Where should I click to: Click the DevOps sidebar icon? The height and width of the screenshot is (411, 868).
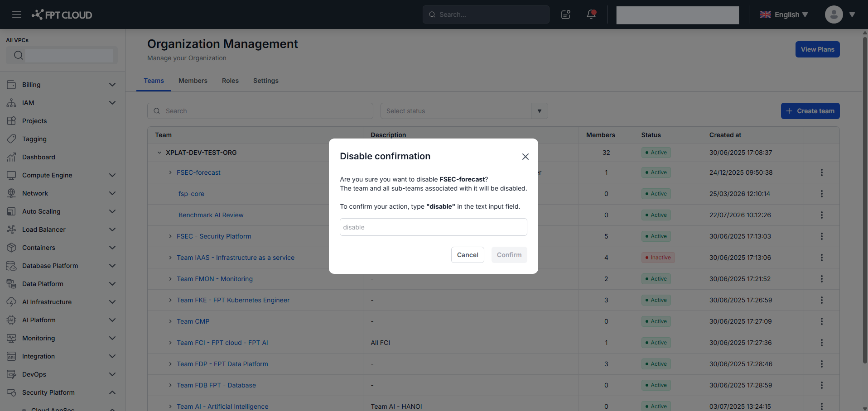pos(11,374)
